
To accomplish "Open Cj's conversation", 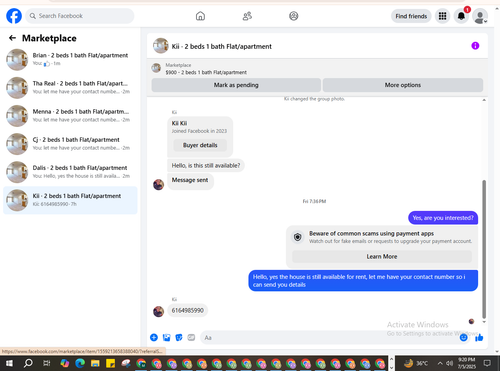I will (x=70, y=144).
